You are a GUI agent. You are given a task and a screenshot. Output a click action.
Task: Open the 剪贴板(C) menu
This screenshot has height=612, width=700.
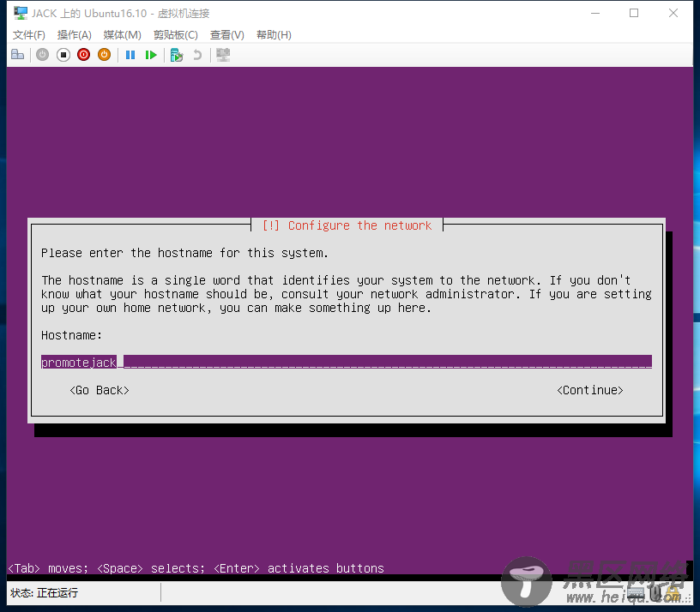click(176, 35)
